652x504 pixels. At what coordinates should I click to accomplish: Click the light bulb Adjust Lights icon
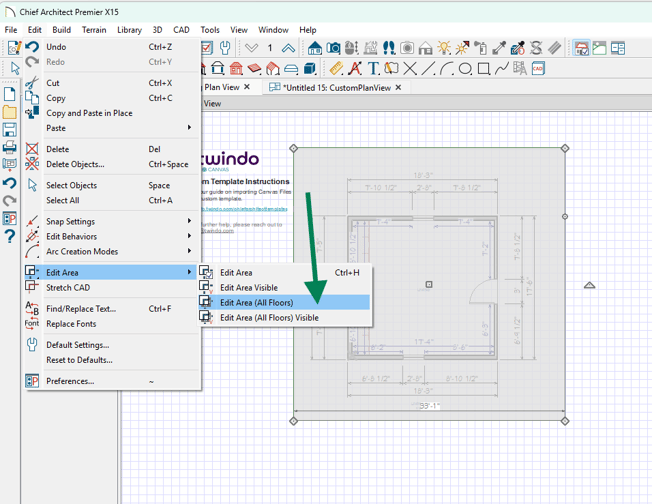coord(444,48)
